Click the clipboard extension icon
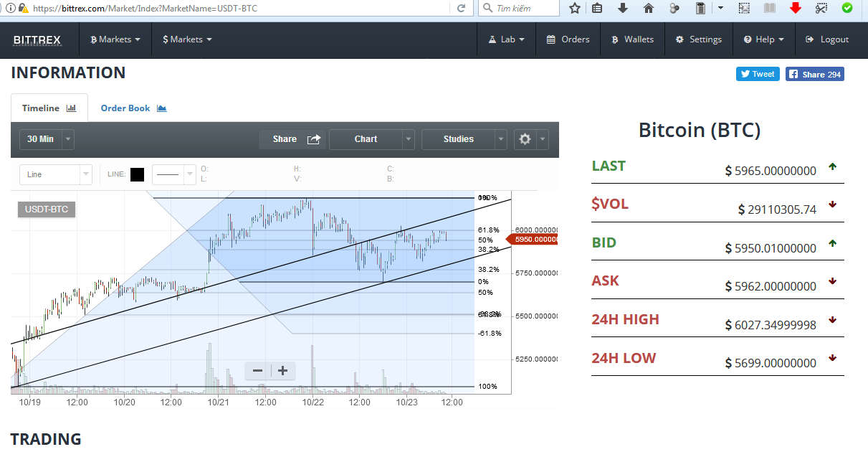The width and height of the screenshot is (868, 457). click(700, 8)
